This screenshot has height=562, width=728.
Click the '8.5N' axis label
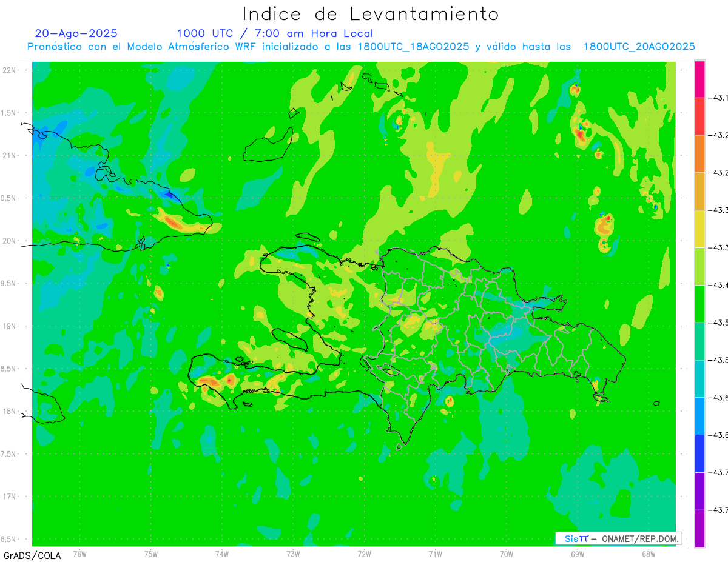(x=8, y=369)
